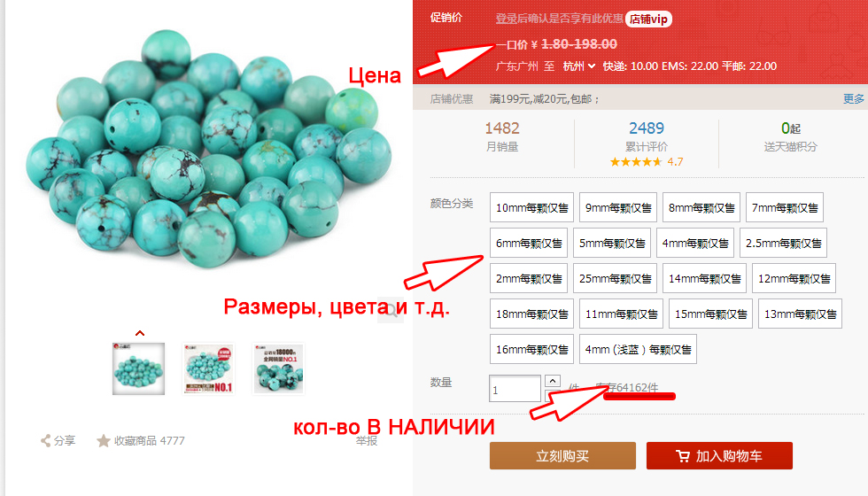Increase quantity with up stepper arrow
Image resolution: width=868 pixels, height=496 pixels.
[x=553, y=381]
